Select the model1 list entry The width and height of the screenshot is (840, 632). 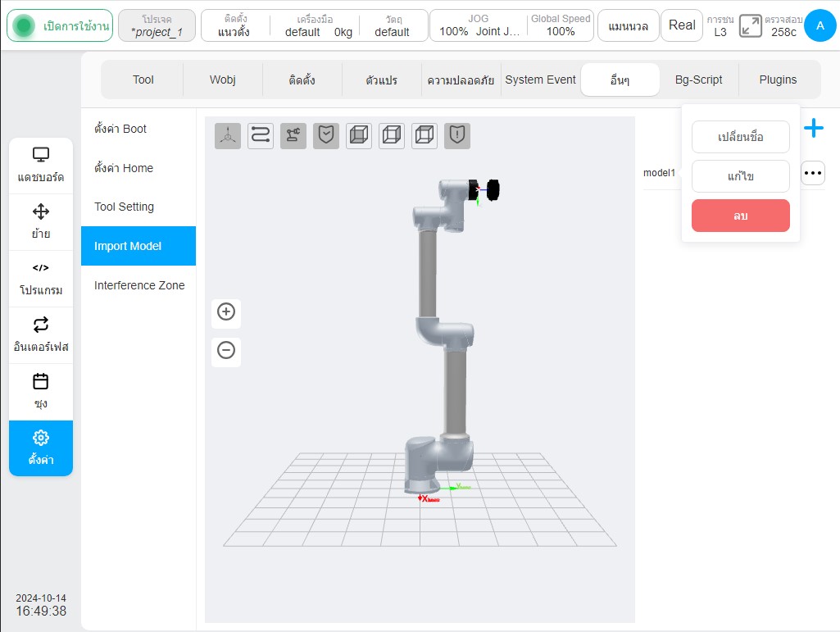(x=659, y=173)
